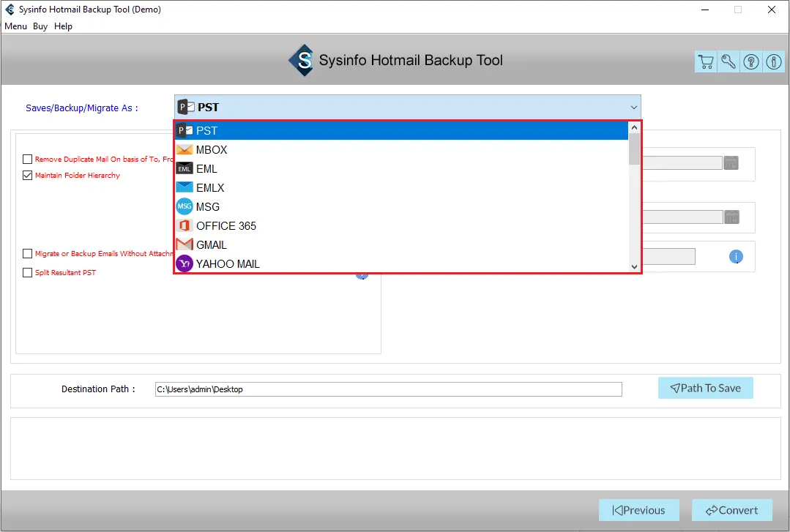
Task: Click the dropdown list scroll-down arrow
Action: (634, 267)
